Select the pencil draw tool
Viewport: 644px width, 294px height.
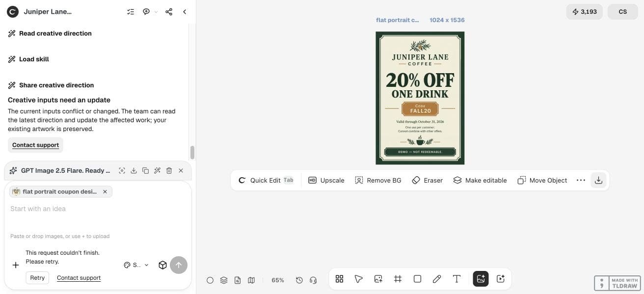coord(437,279)
